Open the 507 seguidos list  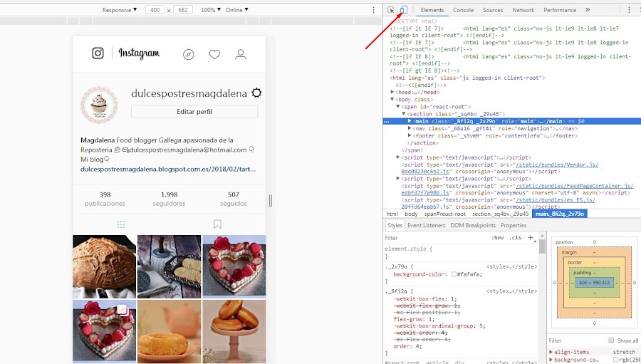[x=234, y=199]
